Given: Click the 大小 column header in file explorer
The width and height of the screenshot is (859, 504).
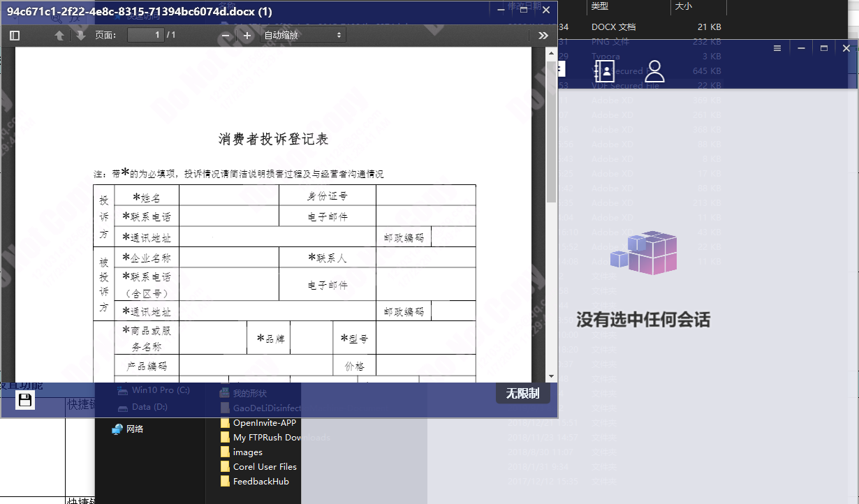Looking at the screenshot, I should [683, 6].
